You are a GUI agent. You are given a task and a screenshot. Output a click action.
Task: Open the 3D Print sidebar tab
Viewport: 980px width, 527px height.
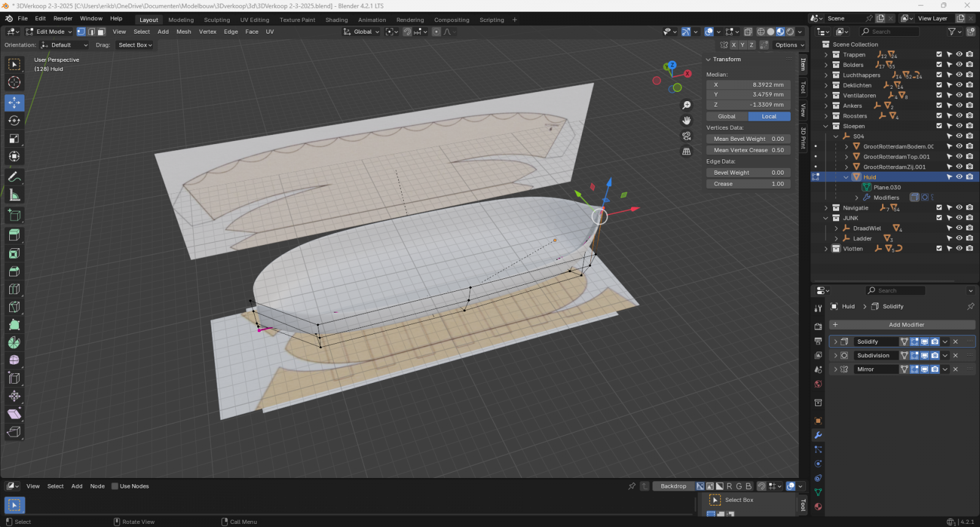pyautogui.click(x=804, y=138)
